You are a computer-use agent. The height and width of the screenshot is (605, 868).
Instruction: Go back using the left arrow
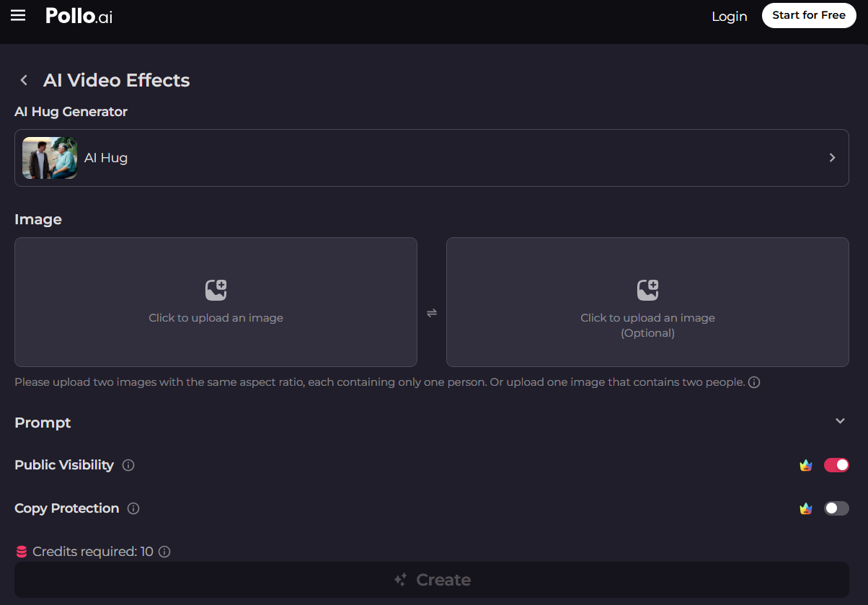(x=25, y=80)
